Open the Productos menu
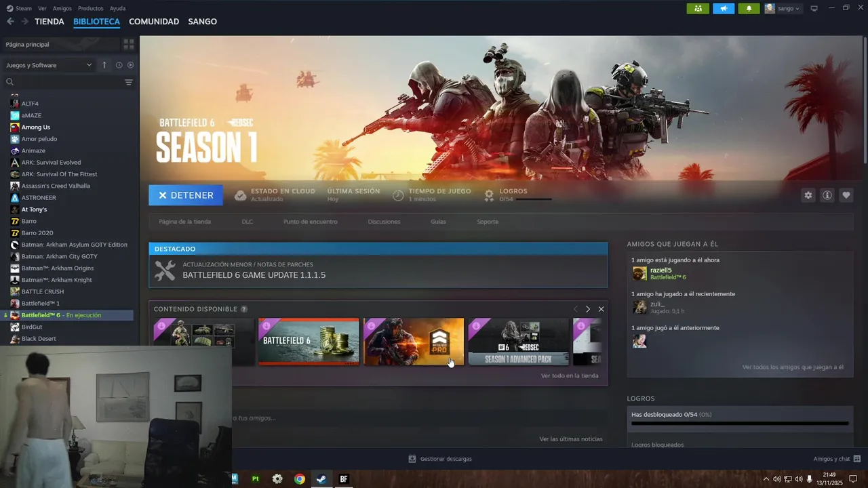The height and width of the screenshot is (488, 868). click(91, 8)
